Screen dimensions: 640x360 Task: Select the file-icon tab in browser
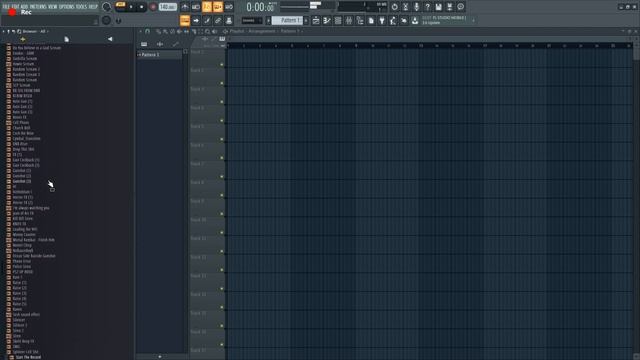67,39
